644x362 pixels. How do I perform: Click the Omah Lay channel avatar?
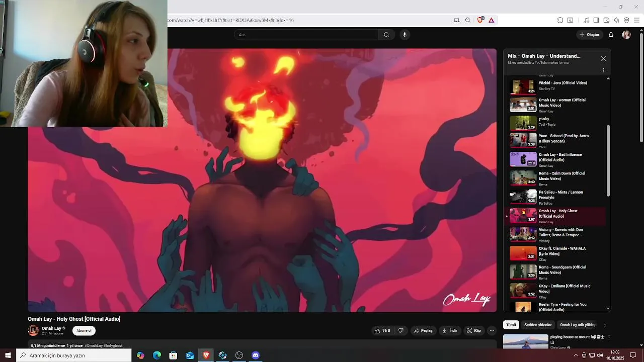click(x=33, y=331)
